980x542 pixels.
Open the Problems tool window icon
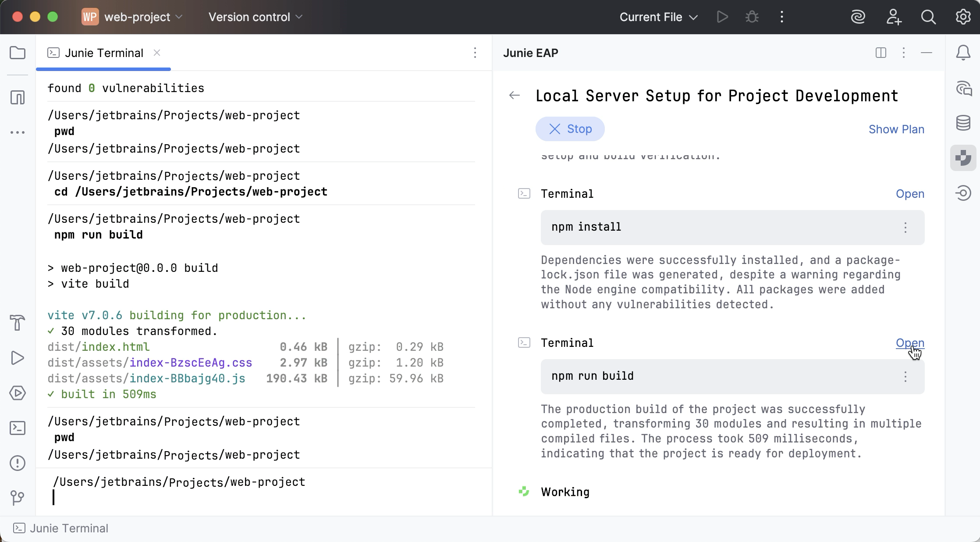click(x=18, y=463)
